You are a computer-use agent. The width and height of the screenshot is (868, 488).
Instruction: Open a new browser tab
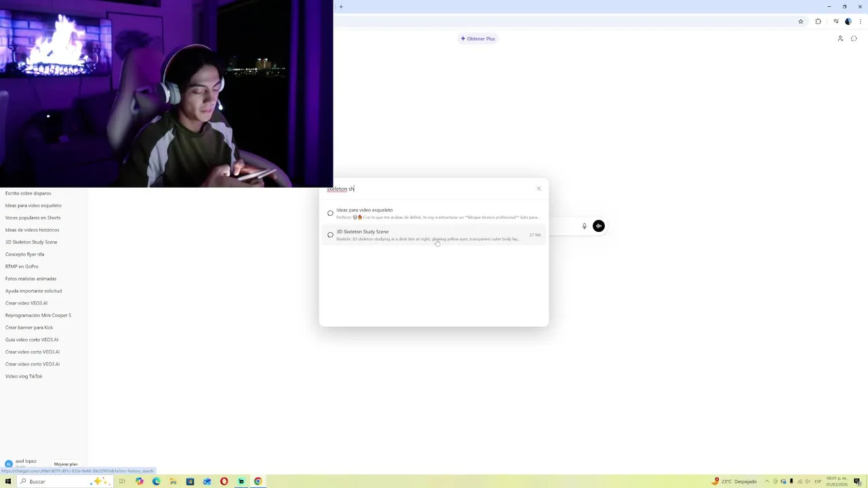point(341,7)
